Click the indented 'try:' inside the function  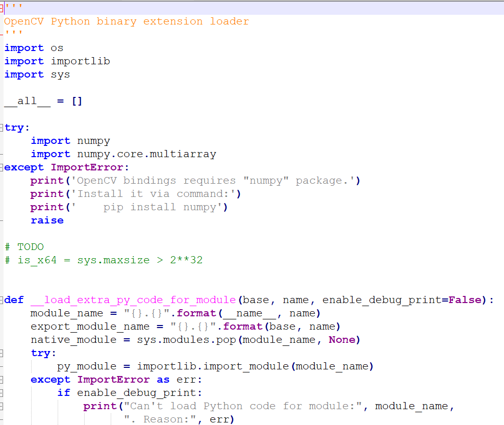(x=43, y=353)
